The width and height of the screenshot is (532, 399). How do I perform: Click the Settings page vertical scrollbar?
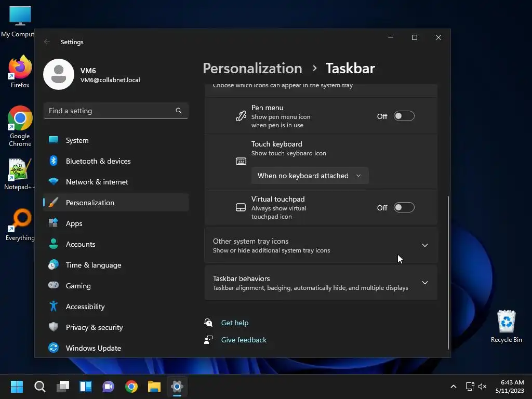tap(448, 272)
